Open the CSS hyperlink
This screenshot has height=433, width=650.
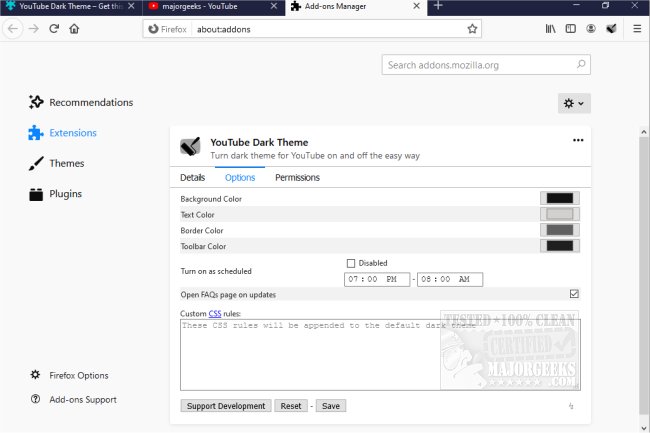tap(215, 314)
